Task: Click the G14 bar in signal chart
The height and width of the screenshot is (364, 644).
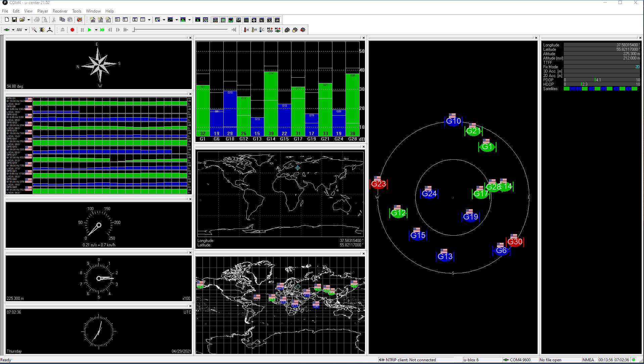Action: [x=271, y=104]
